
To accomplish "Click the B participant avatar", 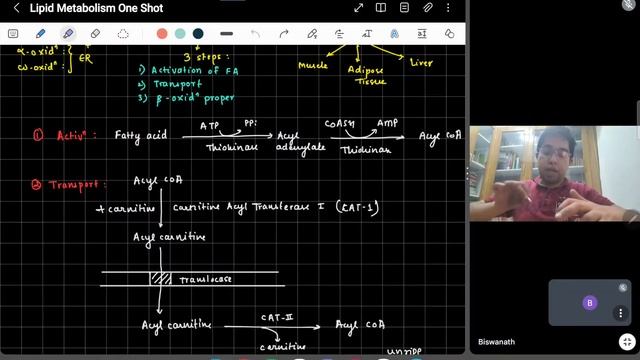I will coord(589,303).
